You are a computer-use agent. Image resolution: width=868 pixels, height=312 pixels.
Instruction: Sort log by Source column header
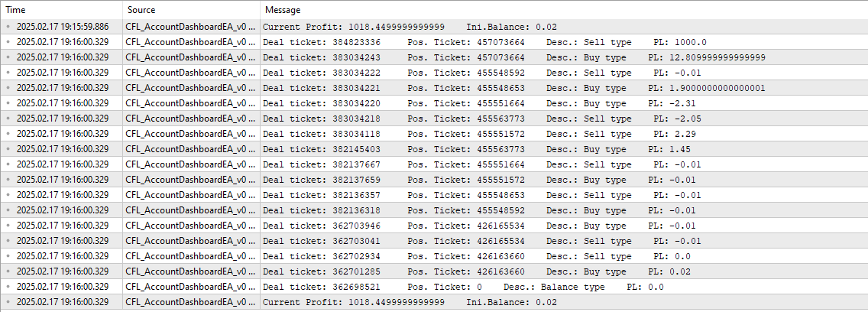pyautogui.click(x=192, y=10)
